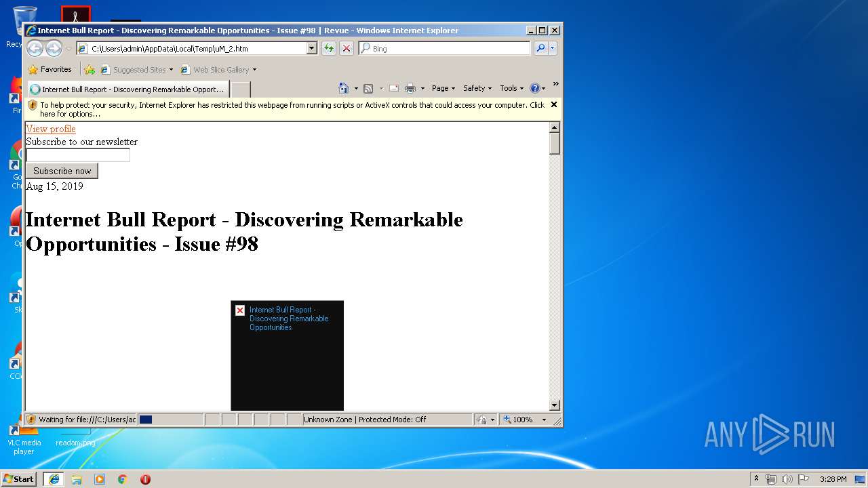
Task: Refresh the page with the green arrows icon
Action: [x=329, y=48]
